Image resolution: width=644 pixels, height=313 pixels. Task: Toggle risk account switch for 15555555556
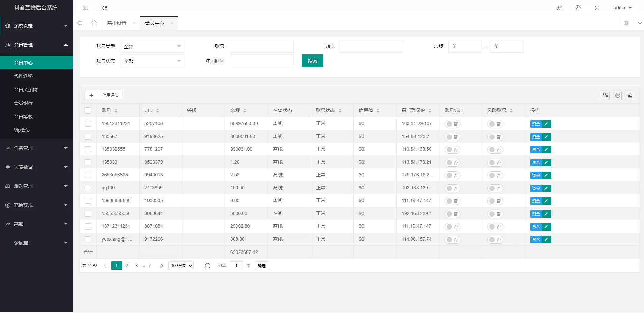495,214
